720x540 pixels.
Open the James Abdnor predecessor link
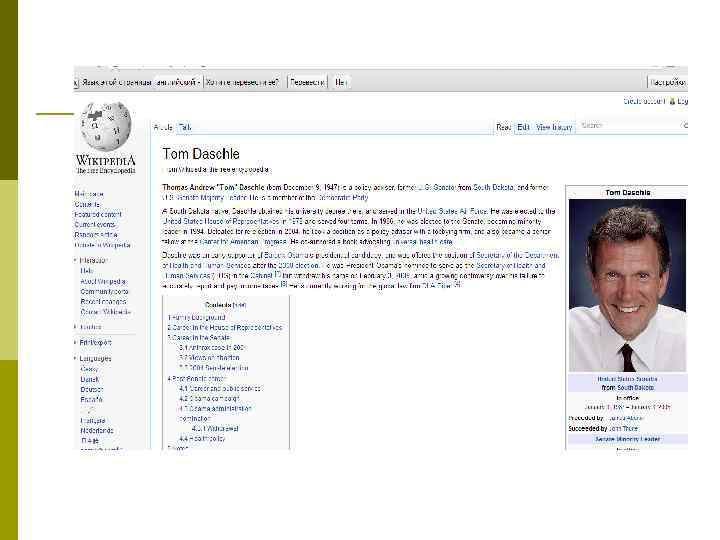coord(624,418)
